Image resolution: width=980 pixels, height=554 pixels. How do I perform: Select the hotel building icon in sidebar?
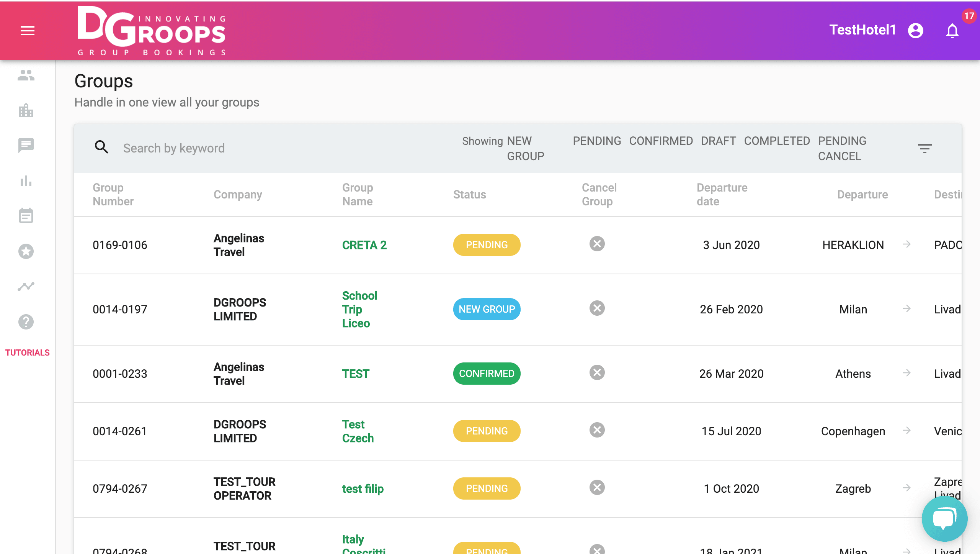click(x=26, y=111)
